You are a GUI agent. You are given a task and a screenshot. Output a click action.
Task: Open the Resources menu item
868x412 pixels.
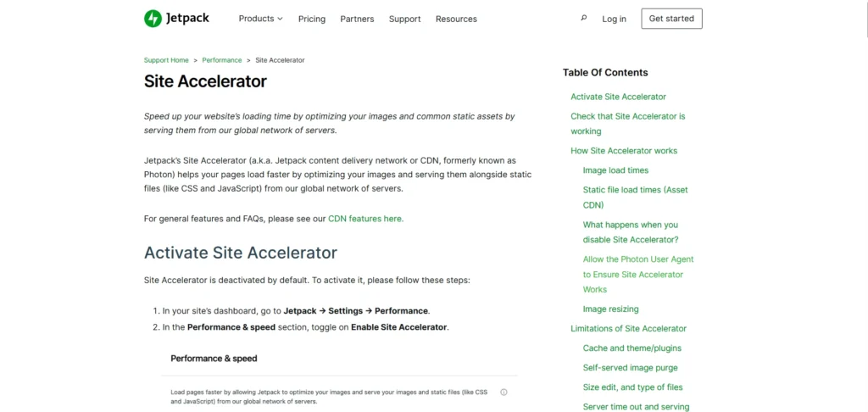456,19
